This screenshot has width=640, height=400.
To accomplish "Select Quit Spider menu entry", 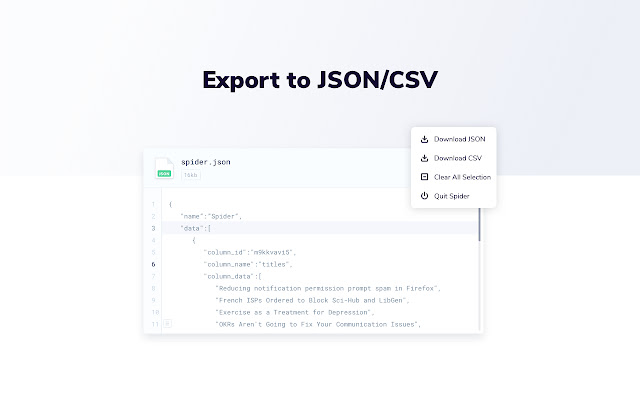I will coord(453,196).
